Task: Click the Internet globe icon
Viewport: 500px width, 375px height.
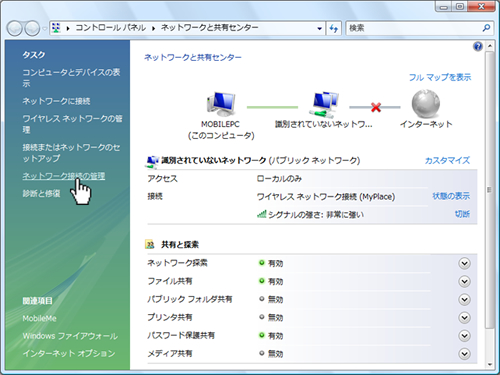Action: [426, 104]
